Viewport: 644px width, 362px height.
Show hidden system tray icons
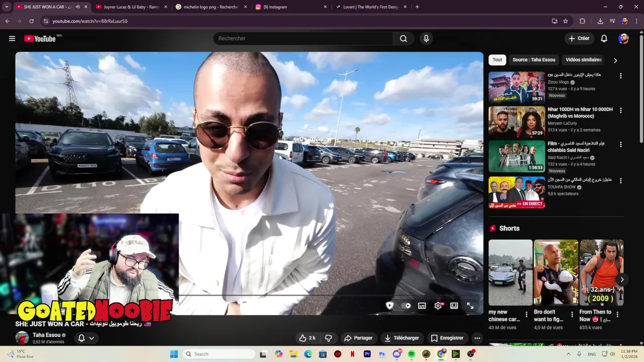point(569,354)
